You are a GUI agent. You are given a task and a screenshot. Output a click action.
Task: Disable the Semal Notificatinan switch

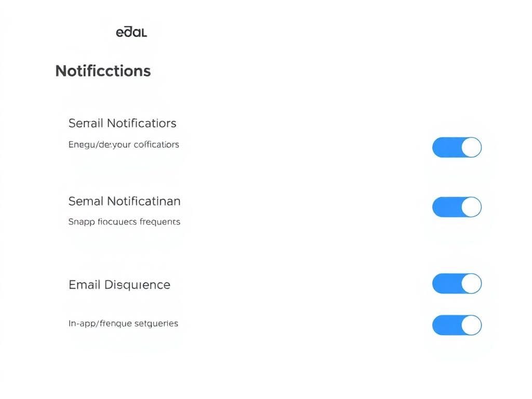[456, 206]
